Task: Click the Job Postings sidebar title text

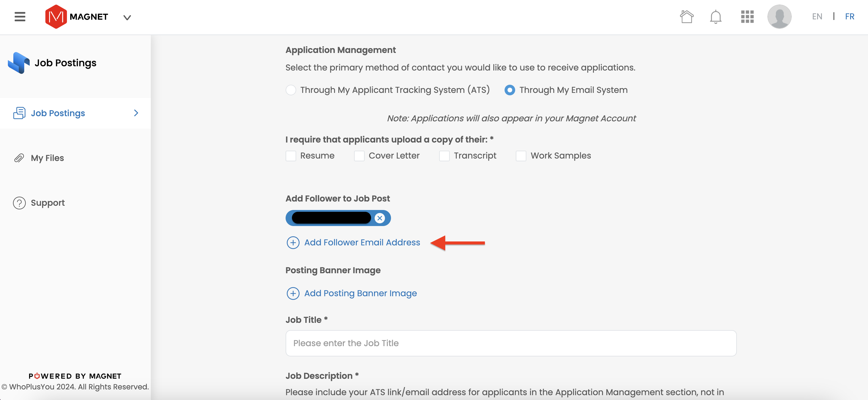Action: 65,63
